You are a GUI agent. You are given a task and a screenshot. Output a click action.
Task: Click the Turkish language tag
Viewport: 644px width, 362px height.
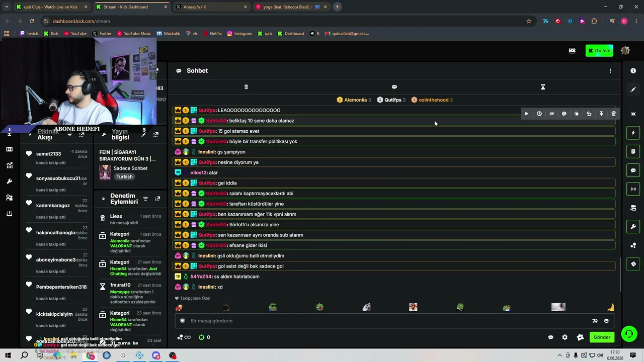click(x=124, y=176)
